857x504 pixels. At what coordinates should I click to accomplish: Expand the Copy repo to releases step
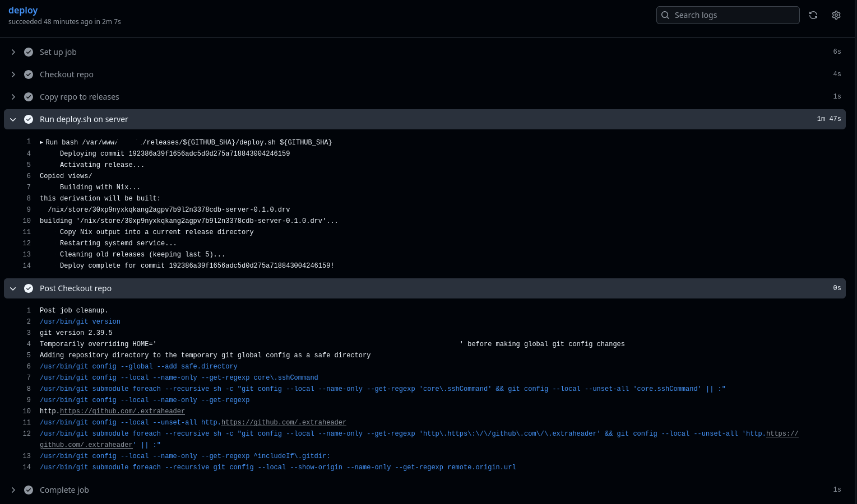(13, 96)
